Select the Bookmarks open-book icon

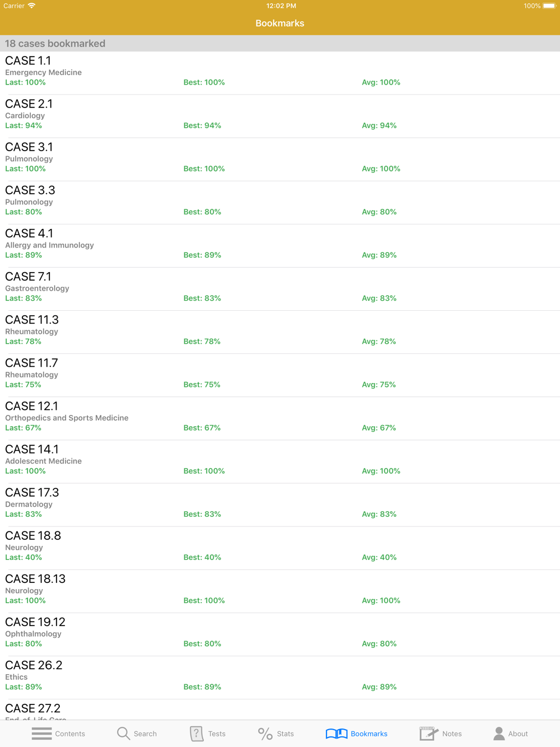point(337,734)
